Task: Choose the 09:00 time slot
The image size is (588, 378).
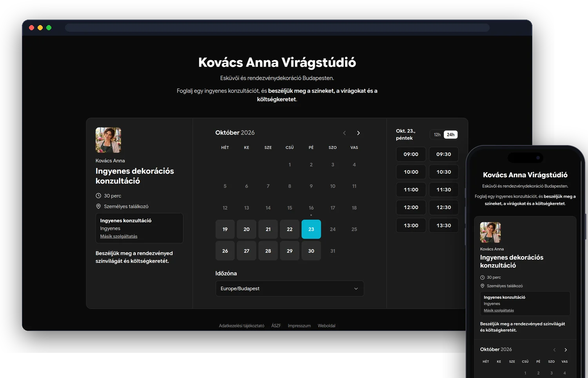Action: click(x=411, y=154)
